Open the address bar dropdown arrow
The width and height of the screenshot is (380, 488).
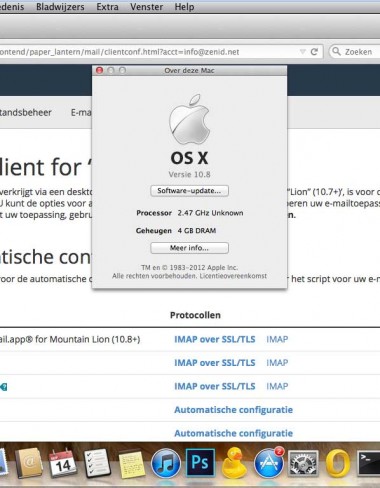302,52
